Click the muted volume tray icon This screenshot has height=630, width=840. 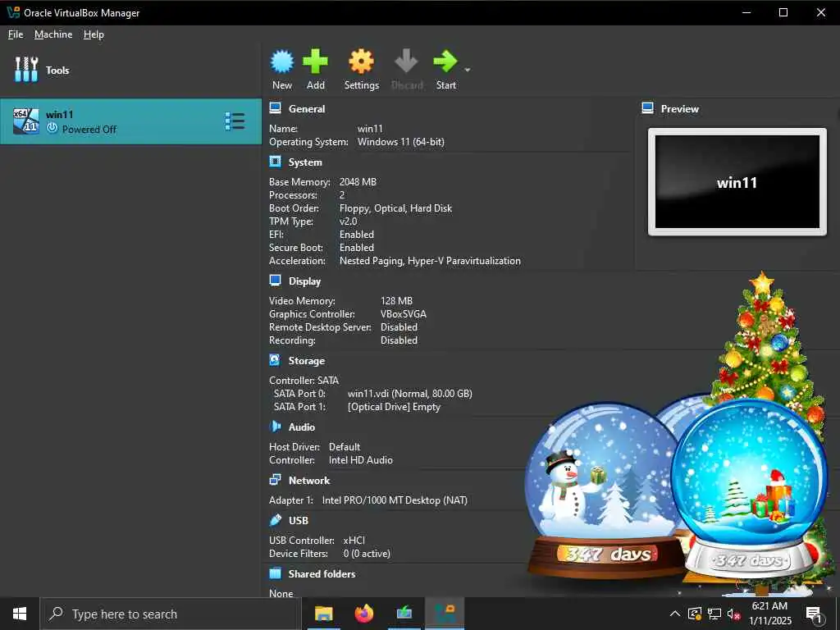click(733, 614)
